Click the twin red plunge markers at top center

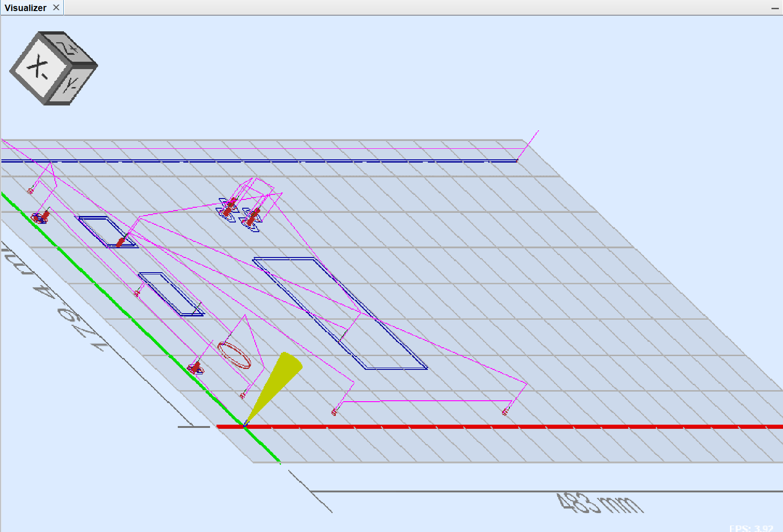click(x=240, y=212)
